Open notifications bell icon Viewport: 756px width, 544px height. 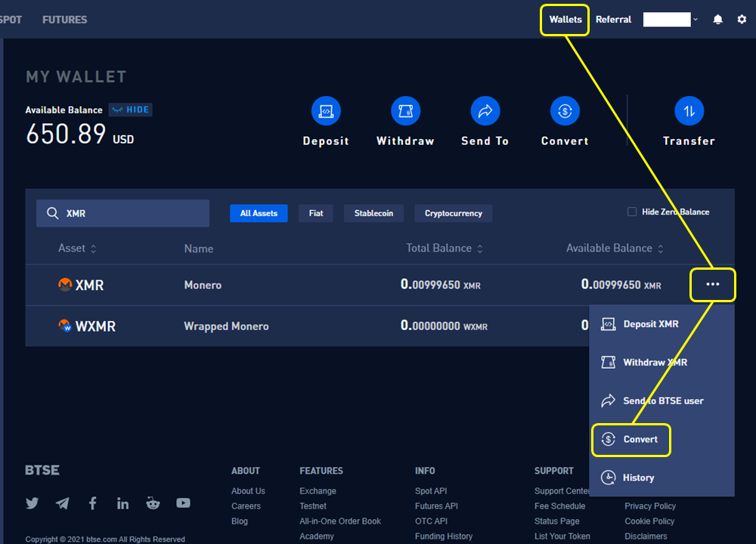(x=718, y=20)
